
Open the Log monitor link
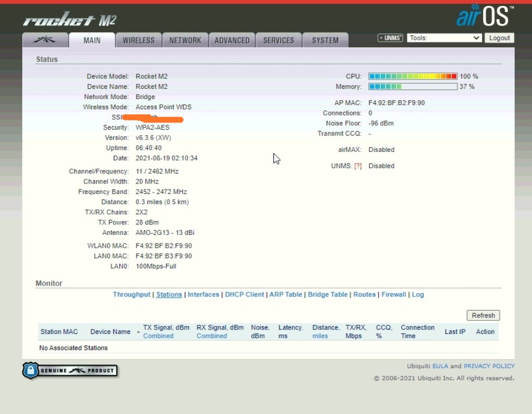pyautogui.click(x=418, y=295)
